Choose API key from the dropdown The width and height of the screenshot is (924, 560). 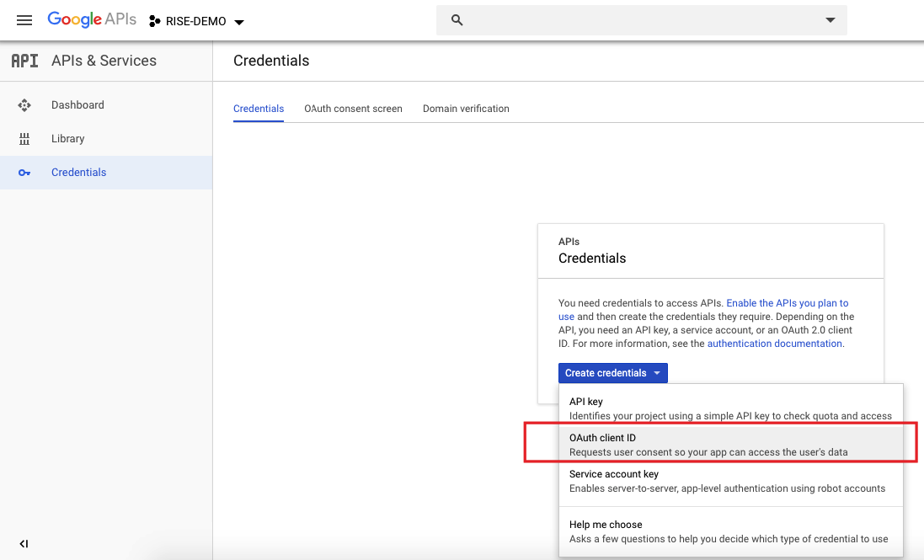(731, 408)
